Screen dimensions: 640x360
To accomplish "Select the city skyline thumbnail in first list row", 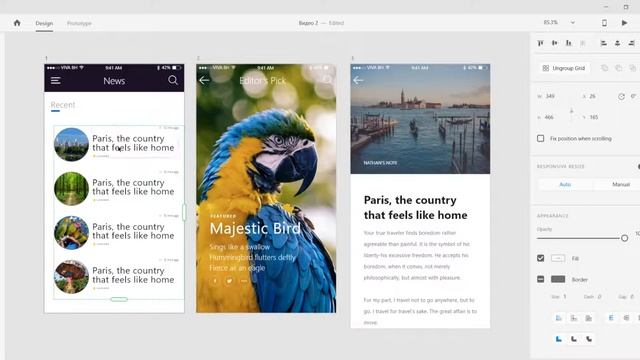I will tap(71, 144).
